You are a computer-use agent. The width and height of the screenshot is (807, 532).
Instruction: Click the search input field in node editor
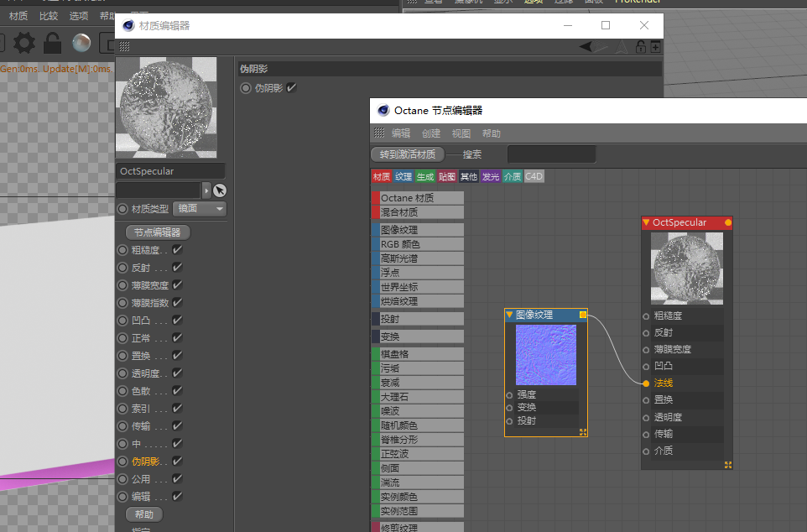(x=551, y=154)
